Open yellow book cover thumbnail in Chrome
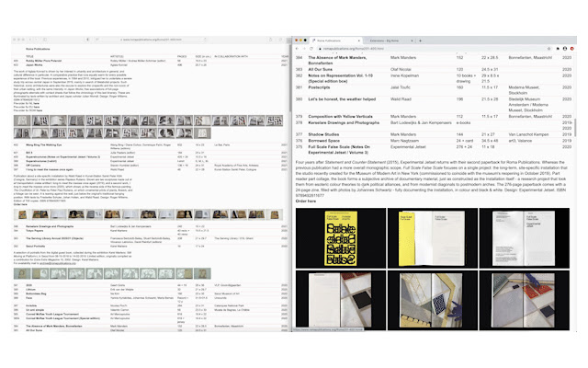Screen dimensions: 588x368 point(341,238)
